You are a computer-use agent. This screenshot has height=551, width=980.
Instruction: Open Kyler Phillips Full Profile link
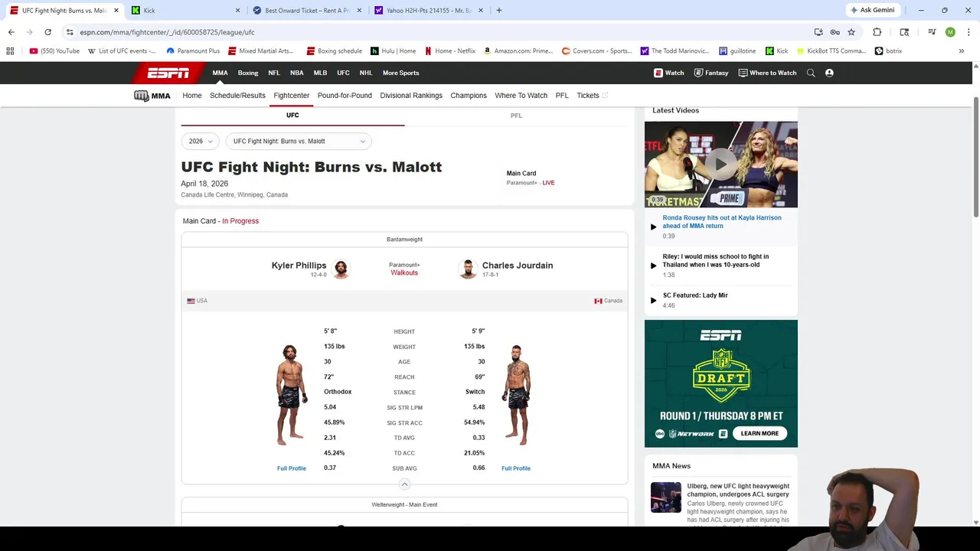coord(292,468)
